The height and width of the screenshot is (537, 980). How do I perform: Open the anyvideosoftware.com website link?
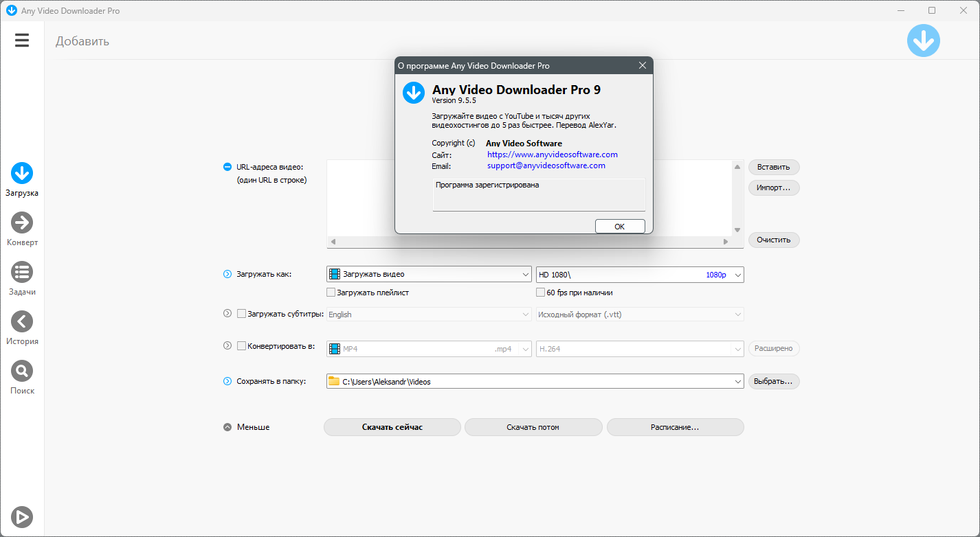[x=553, y=155]
